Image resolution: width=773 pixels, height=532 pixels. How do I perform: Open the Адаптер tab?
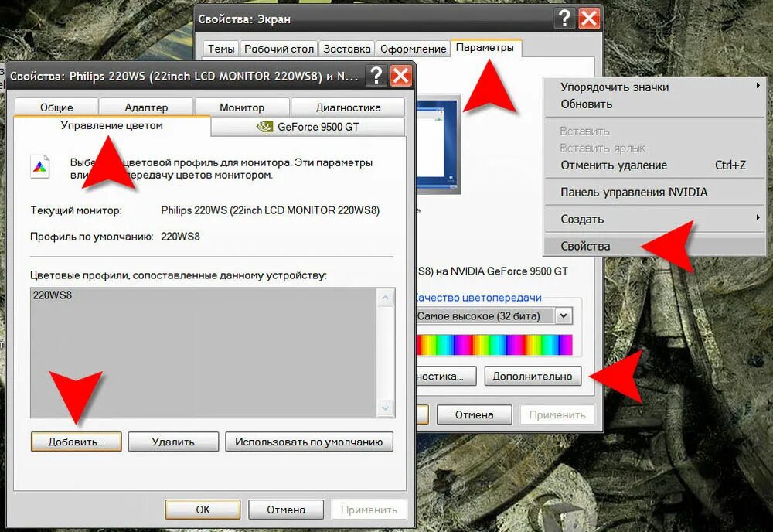146,107
